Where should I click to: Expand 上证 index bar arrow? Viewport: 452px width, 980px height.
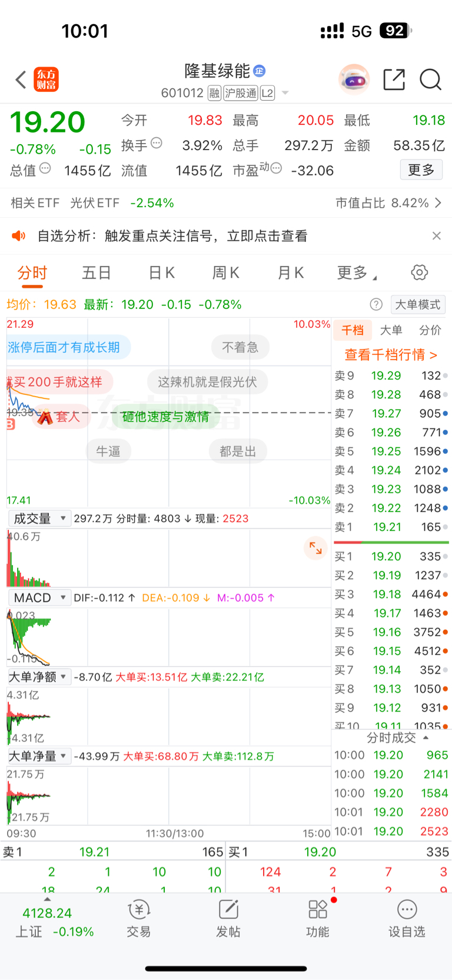47,899
